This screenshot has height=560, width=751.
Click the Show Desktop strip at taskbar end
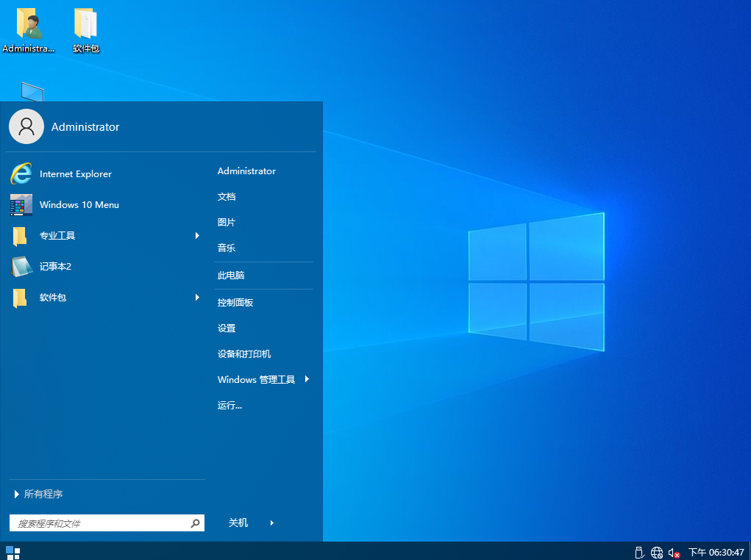749,551
